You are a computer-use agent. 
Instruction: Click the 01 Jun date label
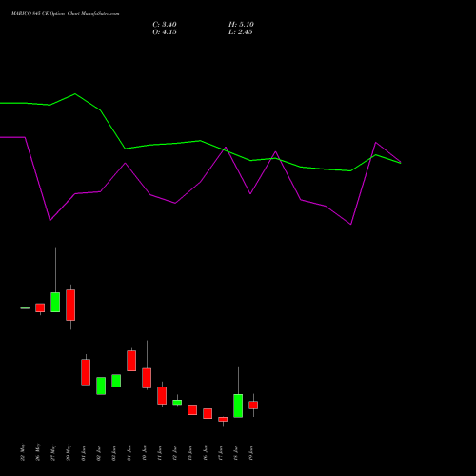point(84,453)
